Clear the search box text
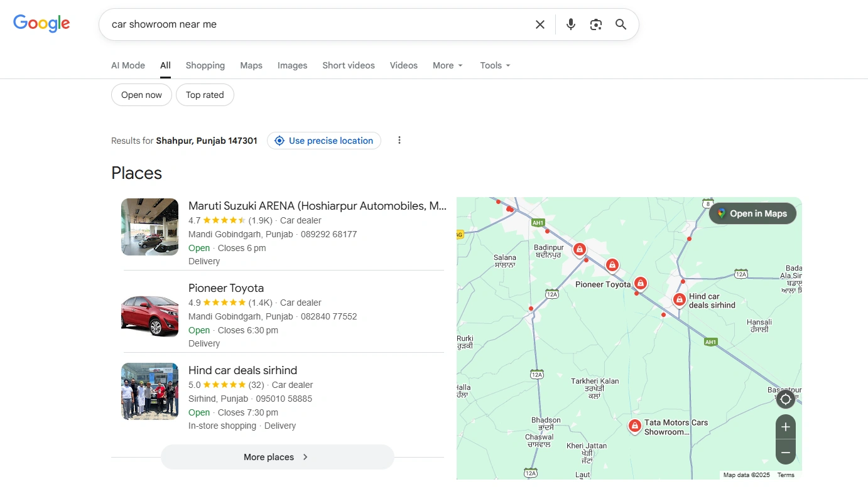 pyautogui.click(x=540, y=24)
